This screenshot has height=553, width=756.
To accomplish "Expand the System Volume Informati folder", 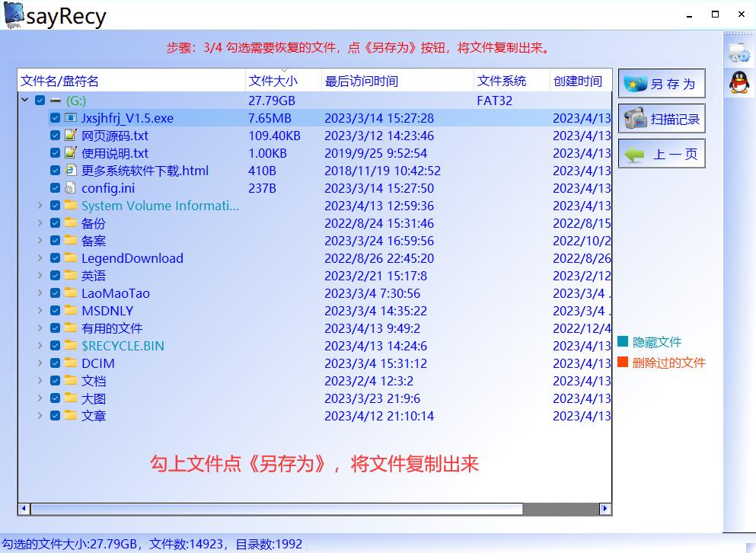I will (40, 206).
